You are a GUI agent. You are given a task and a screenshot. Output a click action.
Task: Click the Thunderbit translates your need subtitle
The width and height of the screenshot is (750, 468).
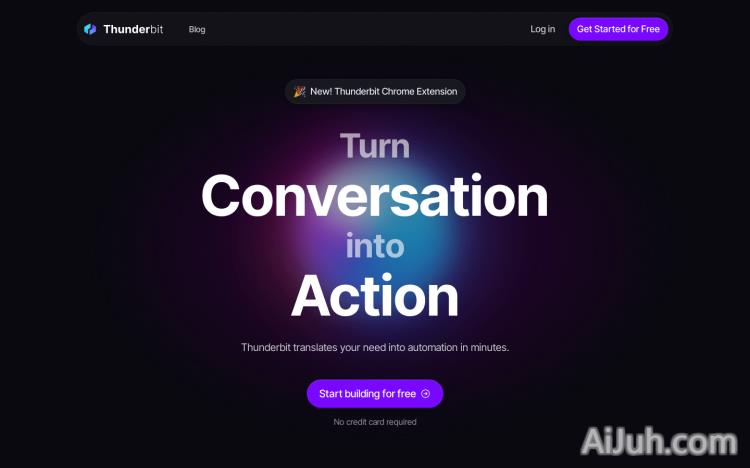(x=375, y=347)
